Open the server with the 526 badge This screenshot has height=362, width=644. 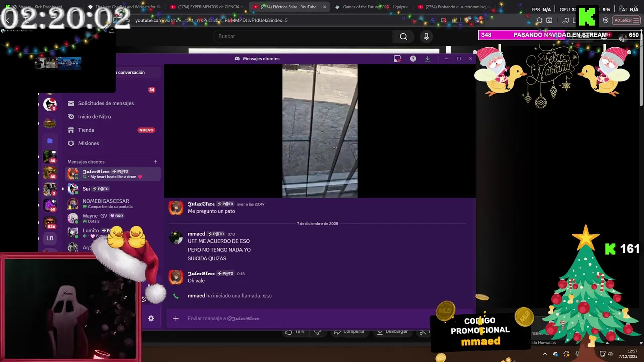click(x=50, y=222)
